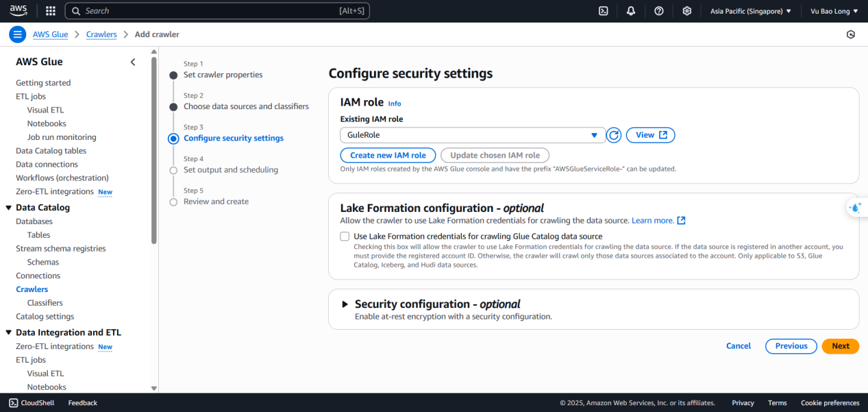Collapse the Data Integration and ETL section
This screenshot has height=412, width=868.
point(8,332)
